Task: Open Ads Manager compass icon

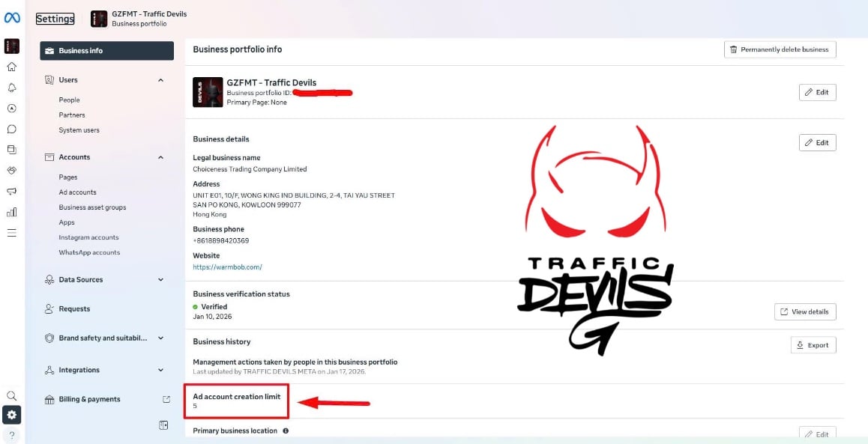Action: pyautogui.click(x=12, y=109)
